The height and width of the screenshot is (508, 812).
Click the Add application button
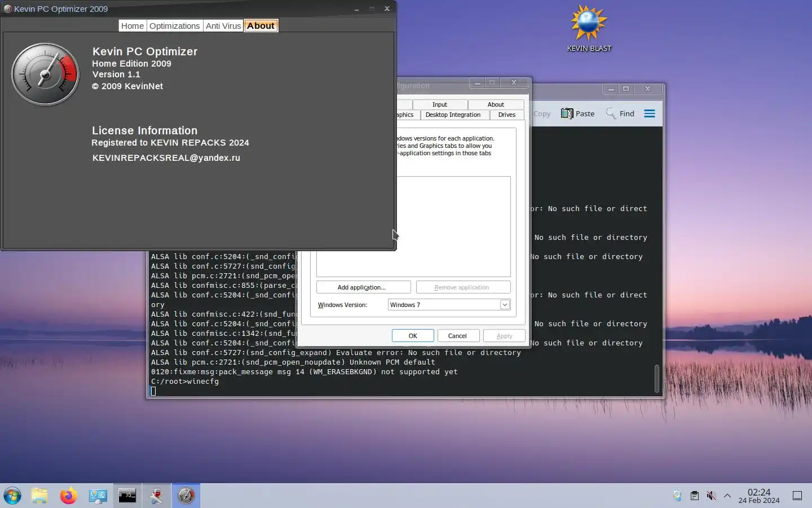pyautogui.click(x=363, y=287)
